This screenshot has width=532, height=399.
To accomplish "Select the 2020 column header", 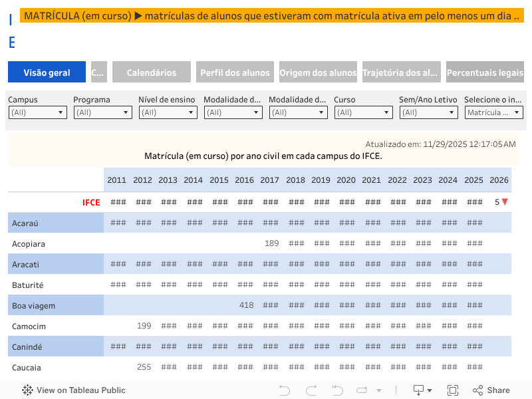I will click(x=346, y=180).
